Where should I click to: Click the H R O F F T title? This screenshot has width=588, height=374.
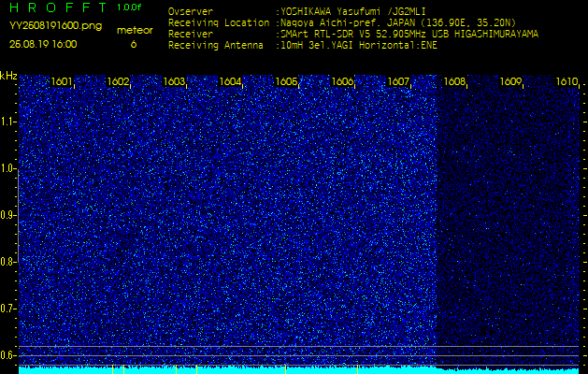coord(58,7)
